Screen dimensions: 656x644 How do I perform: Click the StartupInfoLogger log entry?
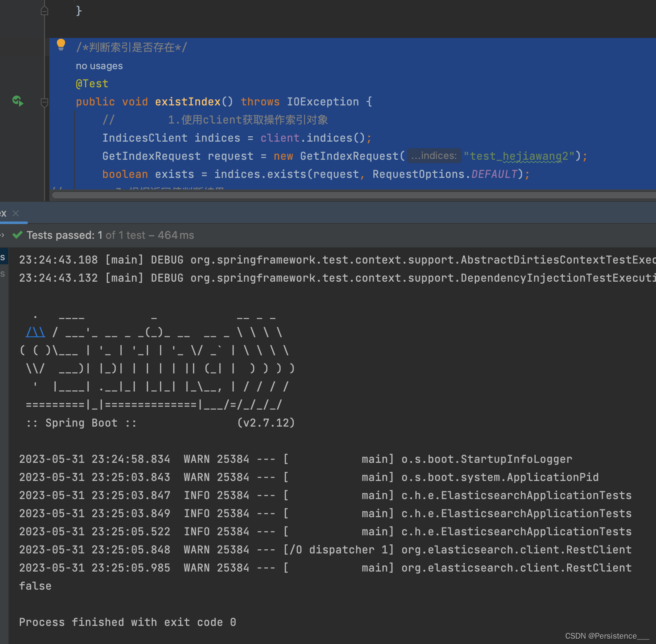[295, 459]
